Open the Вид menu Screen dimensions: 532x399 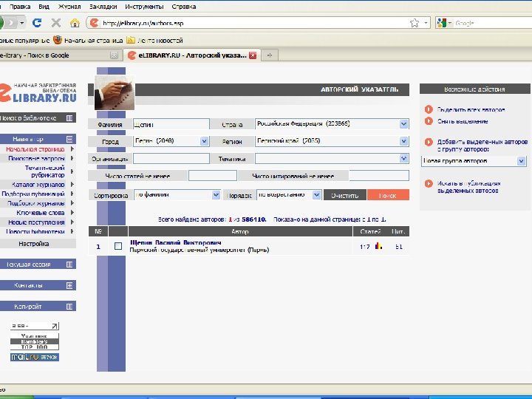click(44, 7)
